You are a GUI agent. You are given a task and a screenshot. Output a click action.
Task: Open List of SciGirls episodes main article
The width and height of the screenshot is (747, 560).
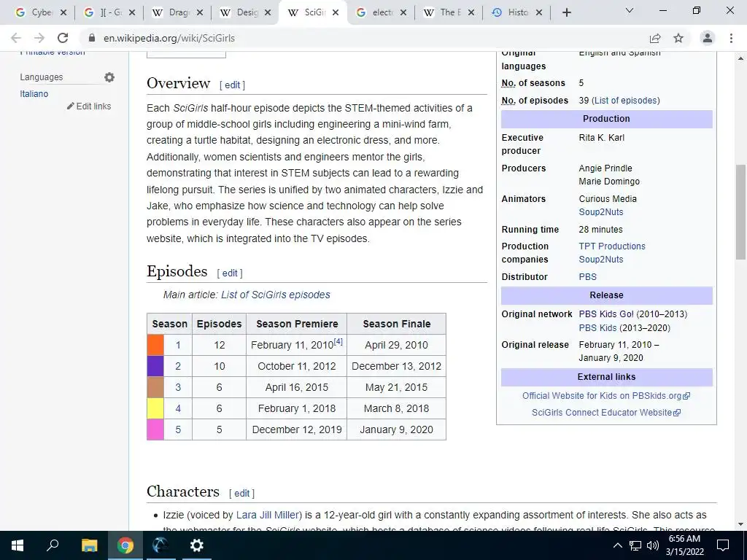275,295
